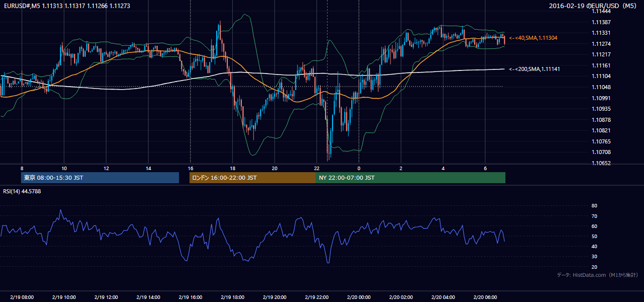Click price axis value 1.10708

point(601,152)
